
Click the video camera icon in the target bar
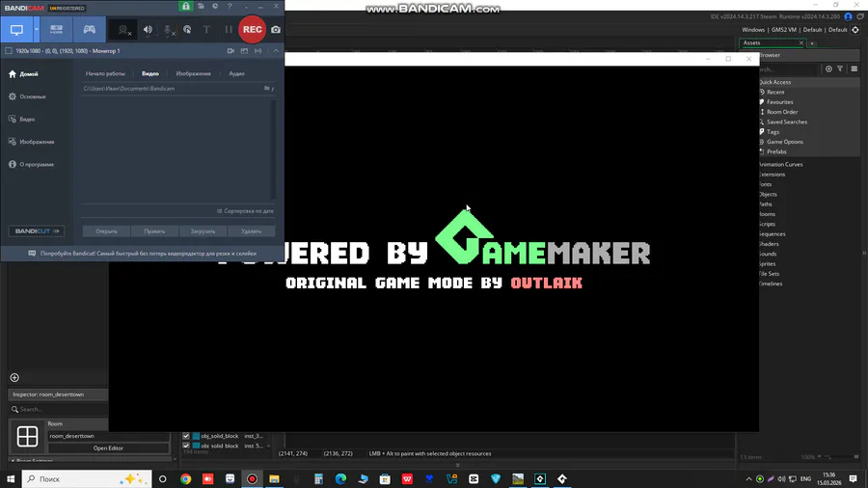tap(231, 51)
